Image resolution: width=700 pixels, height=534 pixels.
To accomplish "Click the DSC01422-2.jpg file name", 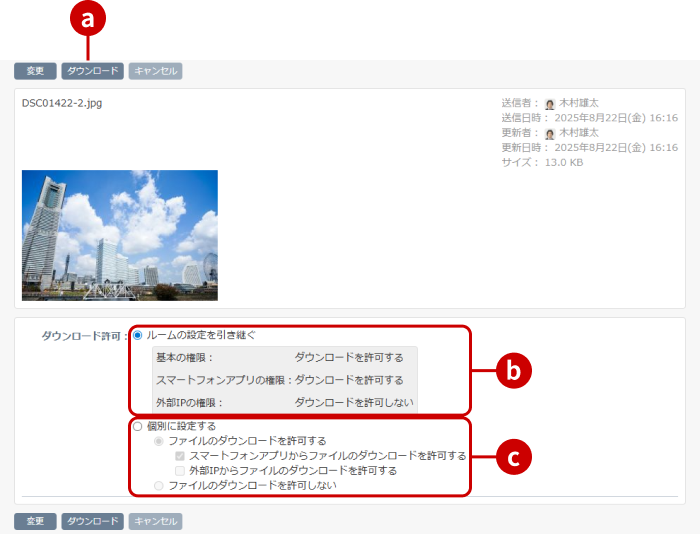I will (62, 103).
